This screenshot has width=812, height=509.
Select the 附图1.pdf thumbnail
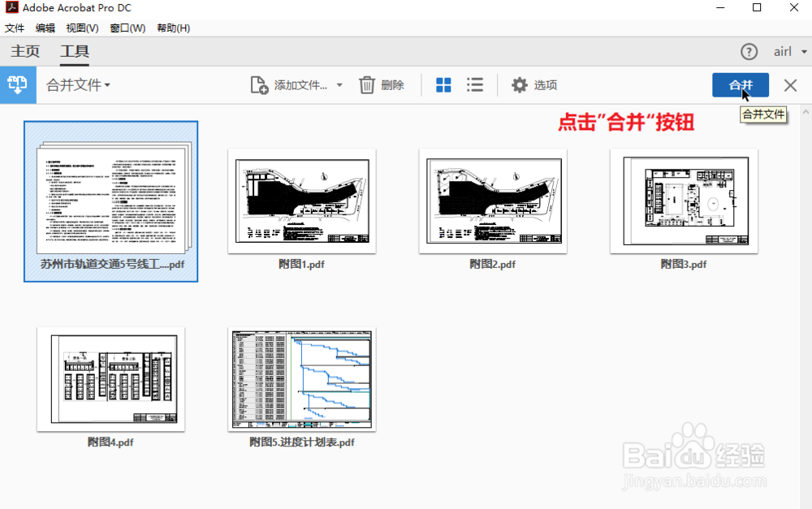pos(301,200)
